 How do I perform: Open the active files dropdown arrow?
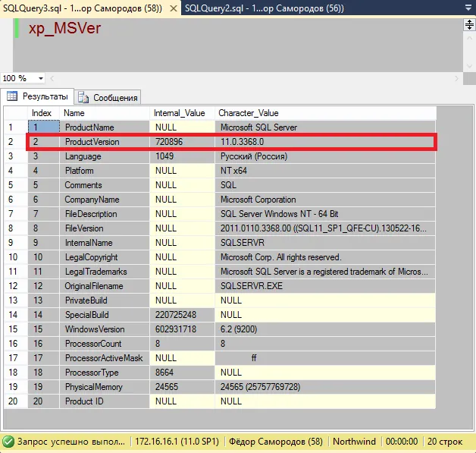coord(468,8)
